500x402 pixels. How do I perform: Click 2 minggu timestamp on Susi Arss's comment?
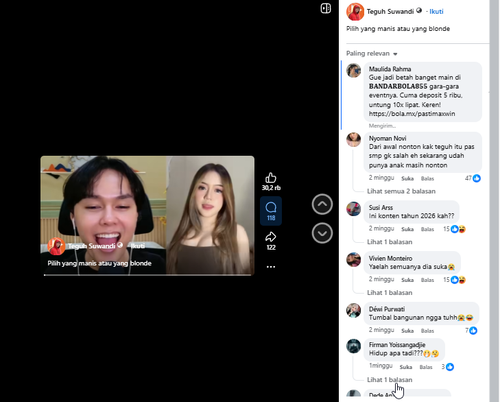pos(381,228)
